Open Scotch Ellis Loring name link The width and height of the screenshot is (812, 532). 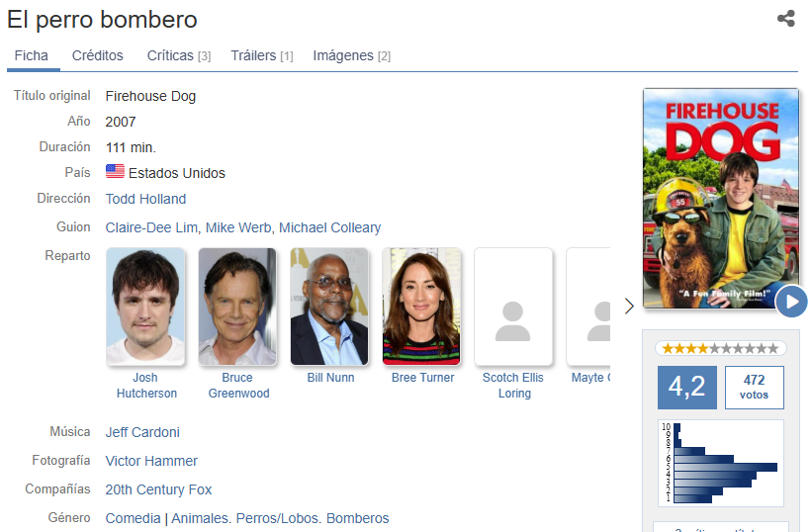pyautogui.click(x=513, y=385)
